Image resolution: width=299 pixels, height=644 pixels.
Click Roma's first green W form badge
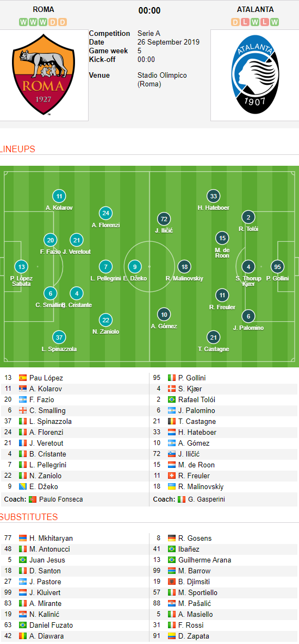(x=23, y=22)
